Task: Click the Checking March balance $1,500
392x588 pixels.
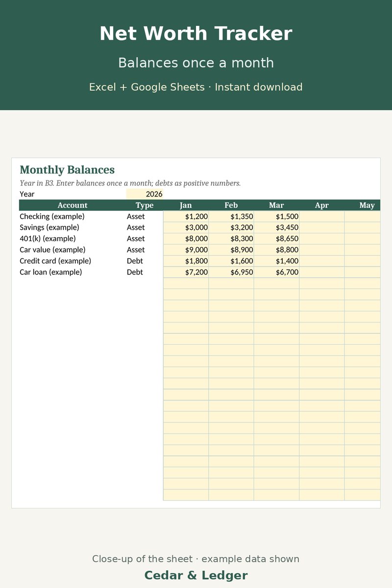Action: point(276,216)
